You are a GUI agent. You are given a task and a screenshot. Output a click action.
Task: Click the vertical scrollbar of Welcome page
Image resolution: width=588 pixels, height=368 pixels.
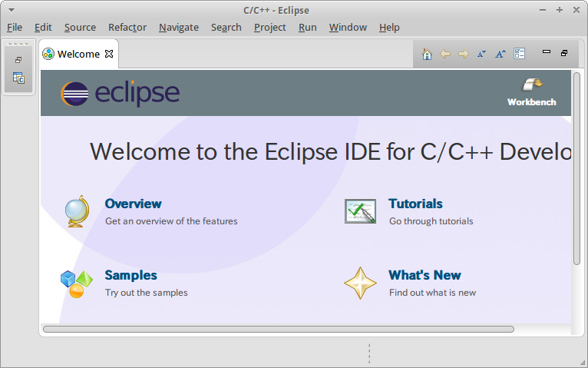coord(576,169)
